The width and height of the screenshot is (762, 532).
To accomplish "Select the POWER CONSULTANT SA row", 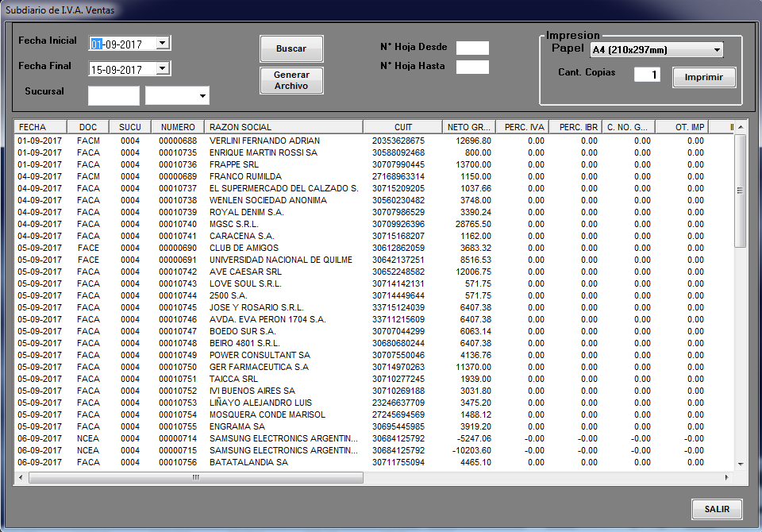I will click(374, 355).
